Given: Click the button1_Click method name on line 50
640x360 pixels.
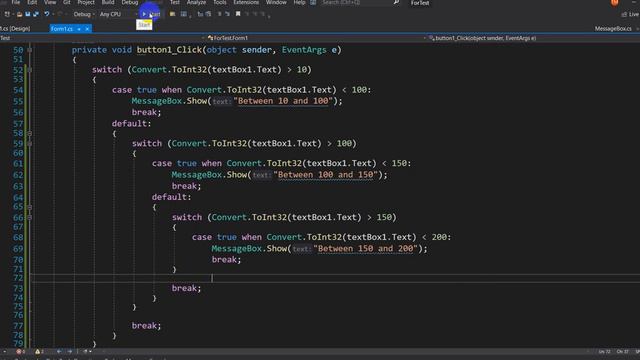Looking at the screenshot, I should 169,50.
